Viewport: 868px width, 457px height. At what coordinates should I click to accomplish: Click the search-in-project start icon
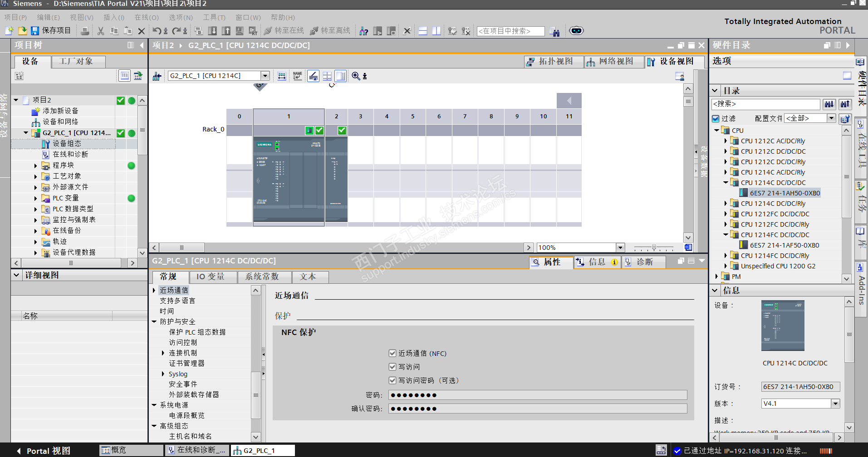click(554, 31)
